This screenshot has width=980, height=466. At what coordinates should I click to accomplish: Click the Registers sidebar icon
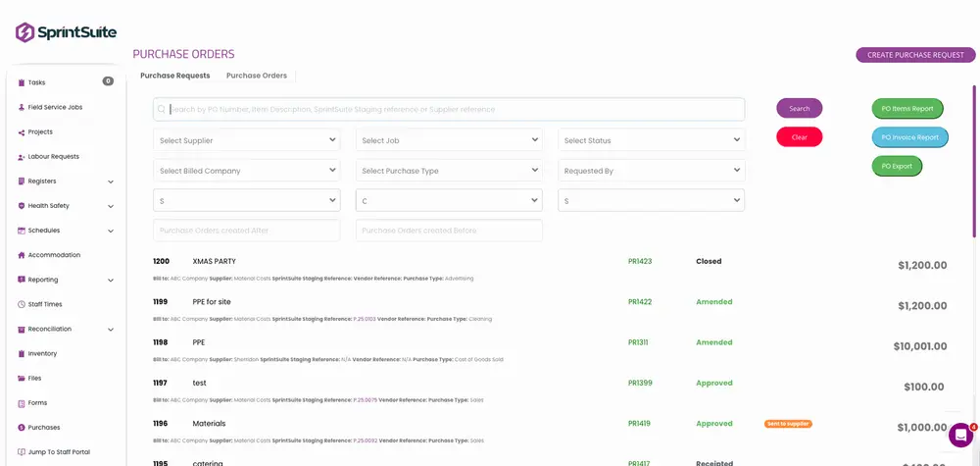(x=22, y=181)
